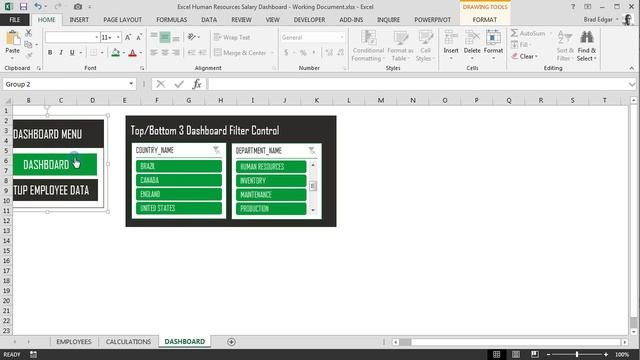Click the Insert cells icon

point(451,38)
